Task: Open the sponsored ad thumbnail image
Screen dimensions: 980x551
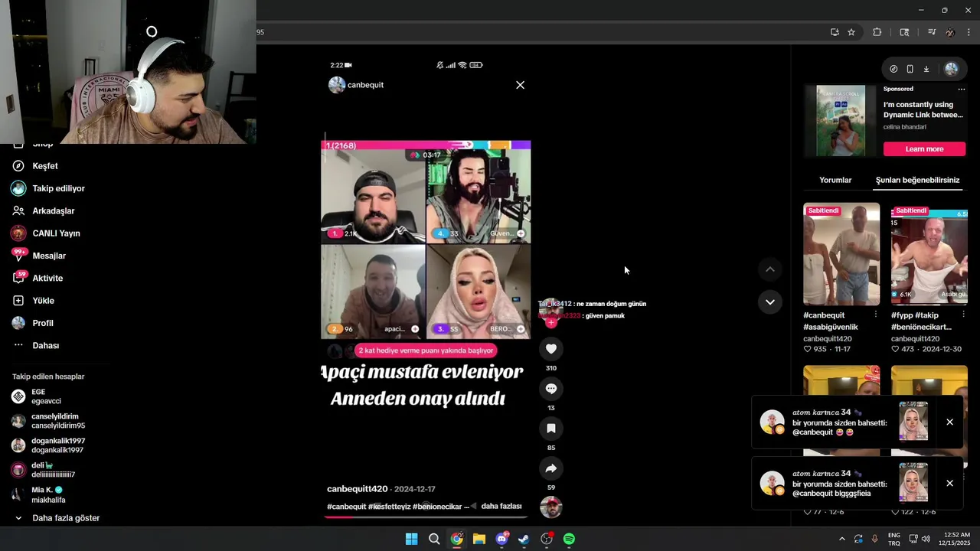Action: tap(841, 121)
